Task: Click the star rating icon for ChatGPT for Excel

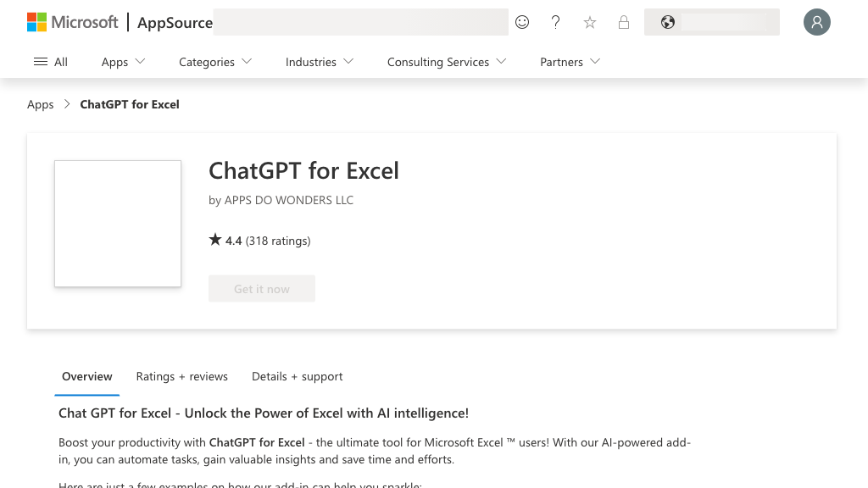Action: 215,239
